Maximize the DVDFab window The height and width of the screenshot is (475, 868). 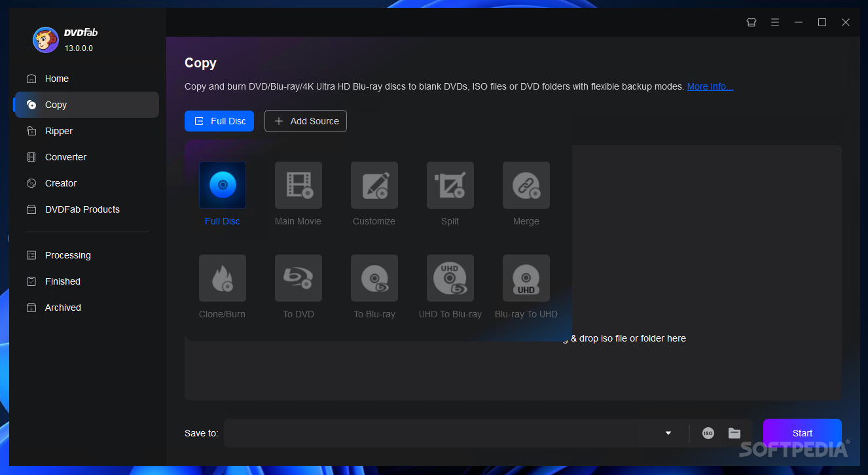pyautogui.click(x=822, y=22)
